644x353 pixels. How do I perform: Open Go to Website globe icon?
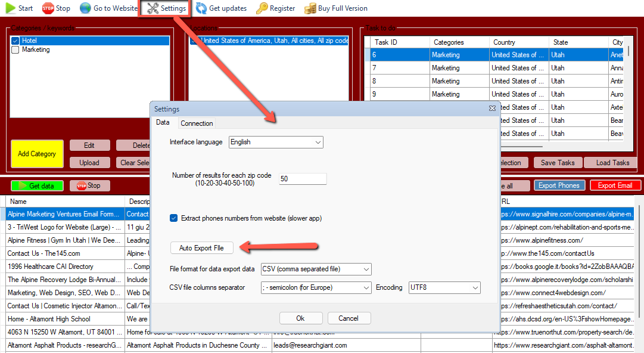(86, 8)
